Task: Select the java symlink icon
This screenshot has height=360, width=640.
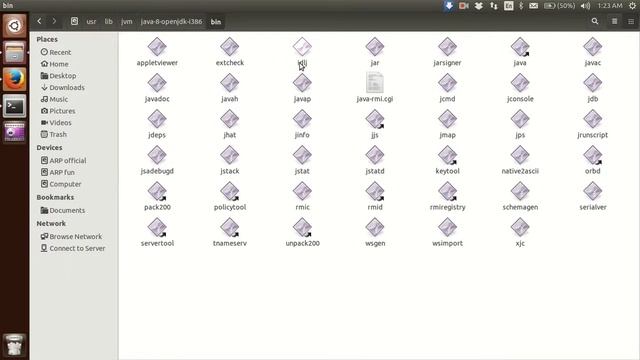Action: point(520,47)
